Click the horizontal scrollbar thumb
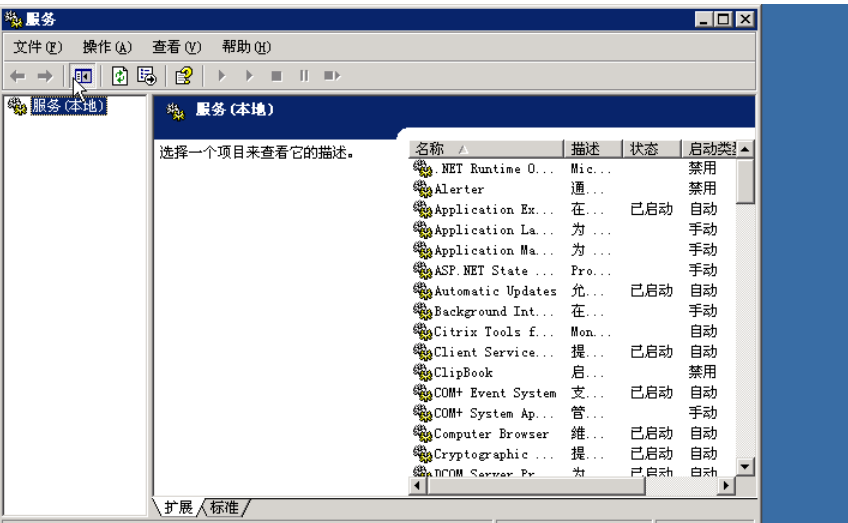The height and width of the screenshot is (523, 848). pyautogui.click(x=536, y=486)
